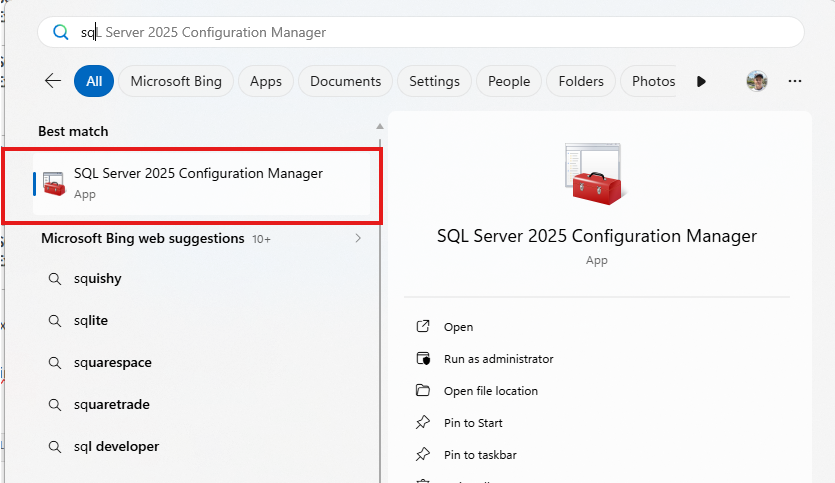
Task: Choose Pin to taskbar
Action: (x=480, y=455)
